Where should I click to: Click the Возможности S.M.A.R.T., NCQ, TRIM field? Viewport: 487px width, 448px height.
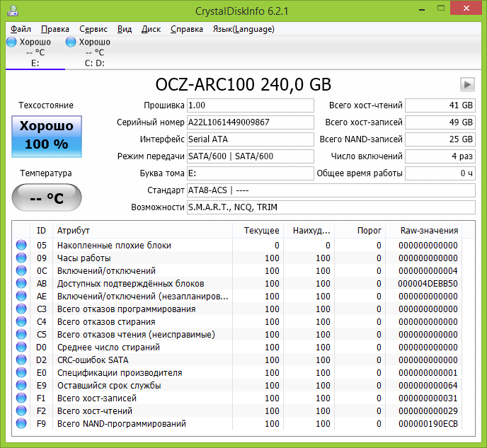tap(331, 207)
